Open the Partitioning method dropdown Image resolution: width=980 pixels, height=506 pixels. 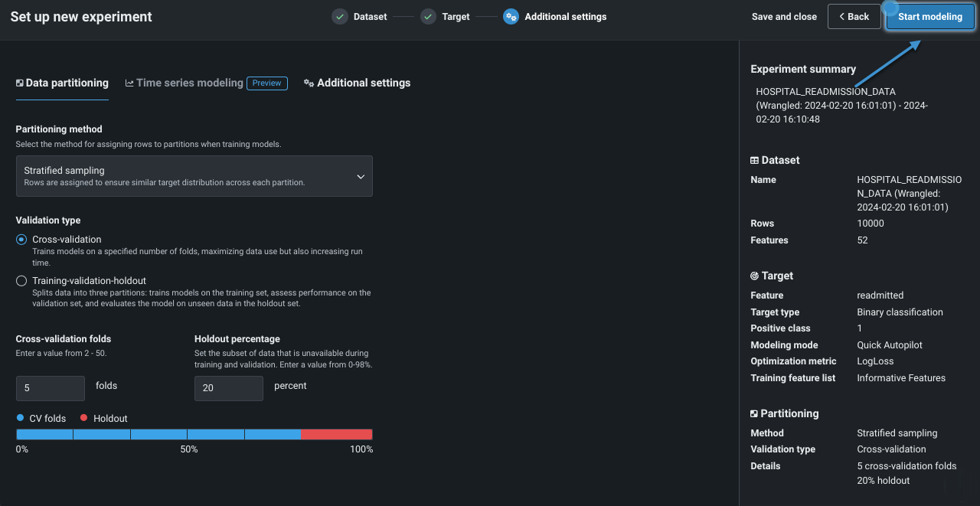click(x=194, y=176)
